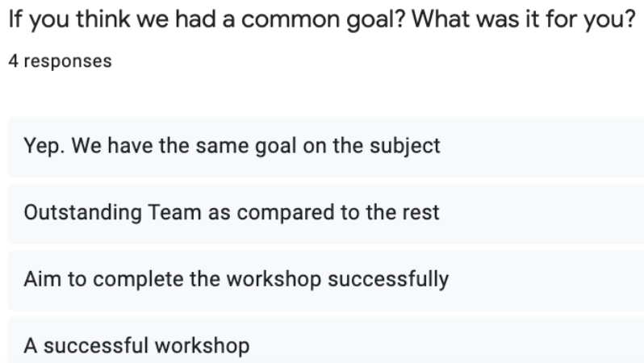Click the question title about common goal
Image resolution: width=644 pixels, height=363 pixels.
point(322,19)
